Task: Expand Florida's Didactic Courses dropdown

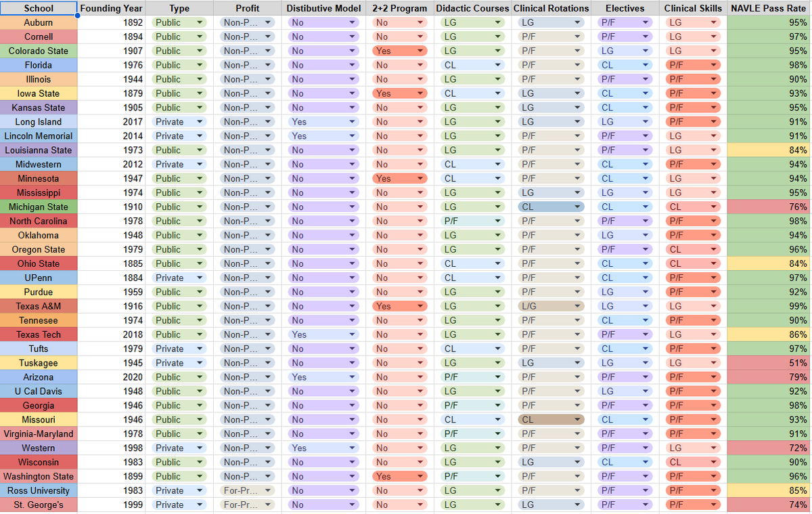Action: coord(498,65)
